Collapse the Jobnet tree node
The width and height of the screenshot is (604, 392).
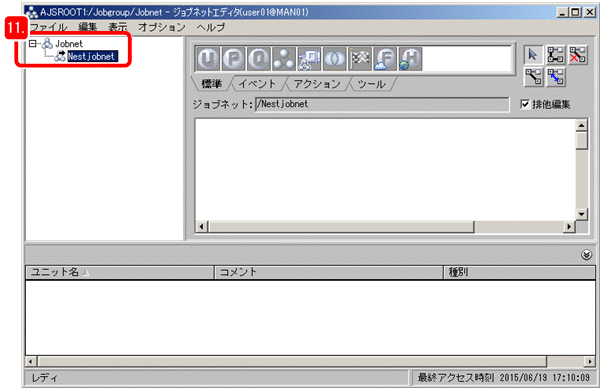(x=33, y=44)
